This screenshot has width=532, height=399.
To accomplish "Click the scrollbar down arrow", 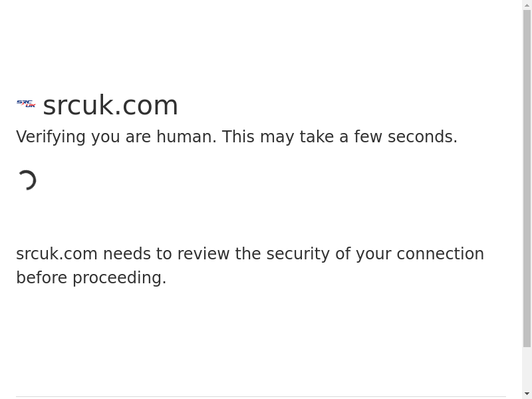I will [x=527, y=394].
